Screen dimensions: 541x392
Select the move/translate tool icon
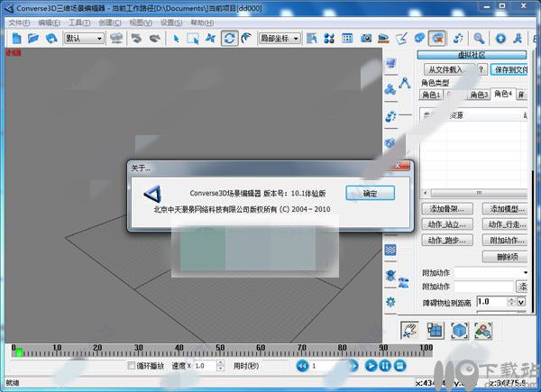[x=210, y=38]
